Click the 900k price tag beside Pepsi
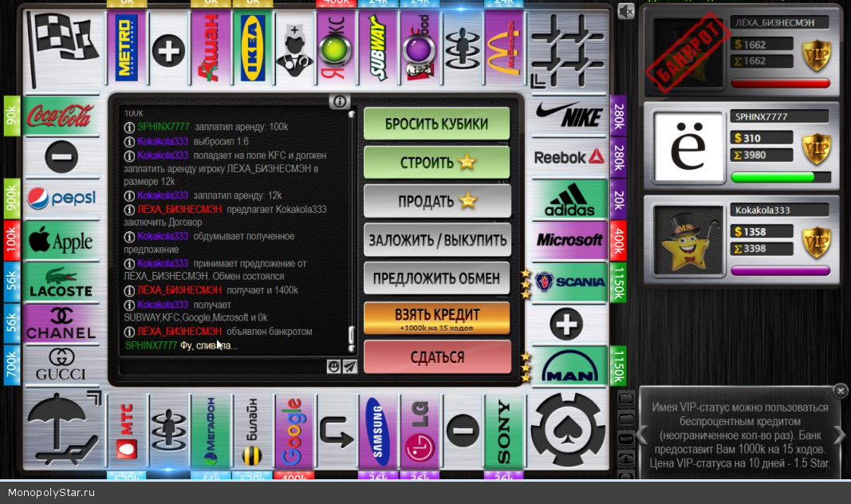The image size is (851, 504). point(11,199)
